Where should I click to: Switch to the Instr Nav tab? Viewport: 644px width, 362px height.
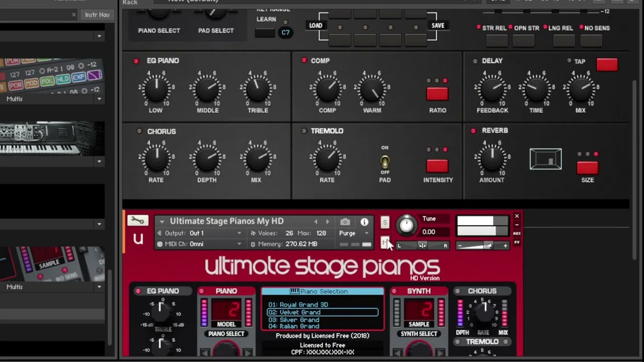tap(97, 15)
